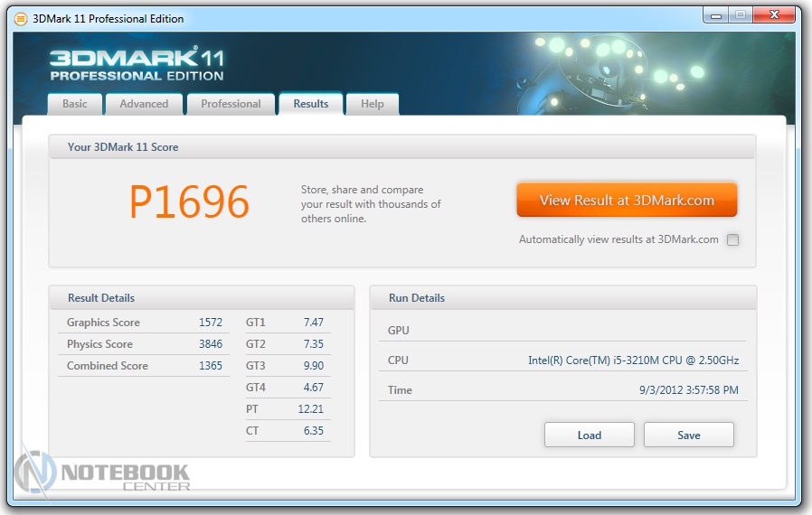The width and height of the screenshot is (812, 515).
Task: Click the Intel Core i5-3210M CPU text
Action: click(633, 360)
